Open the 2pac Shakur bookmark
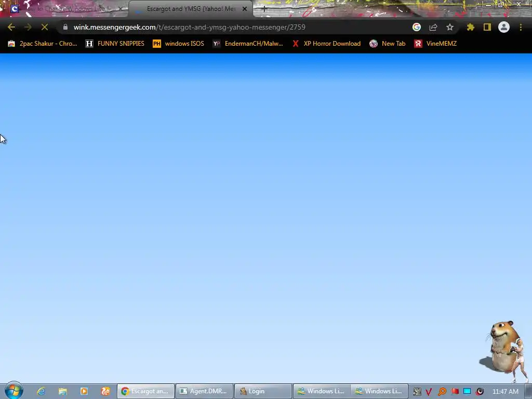Screen dimensions: 532x399 tap(43, 44)
